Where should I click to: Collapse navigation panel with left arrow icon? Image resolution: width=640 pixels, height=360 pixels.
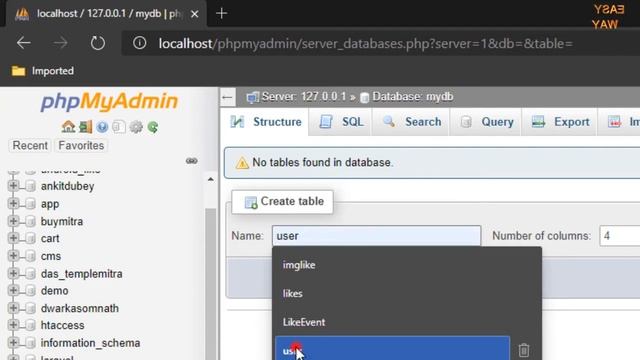pyautogui.click(x=227, y=97)
